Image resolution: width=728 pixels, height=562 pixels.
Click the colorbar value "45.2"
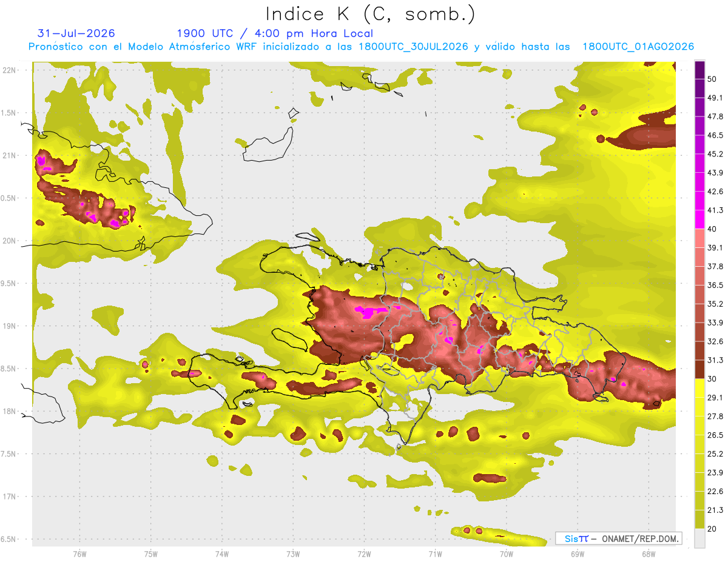pos(715,154)
